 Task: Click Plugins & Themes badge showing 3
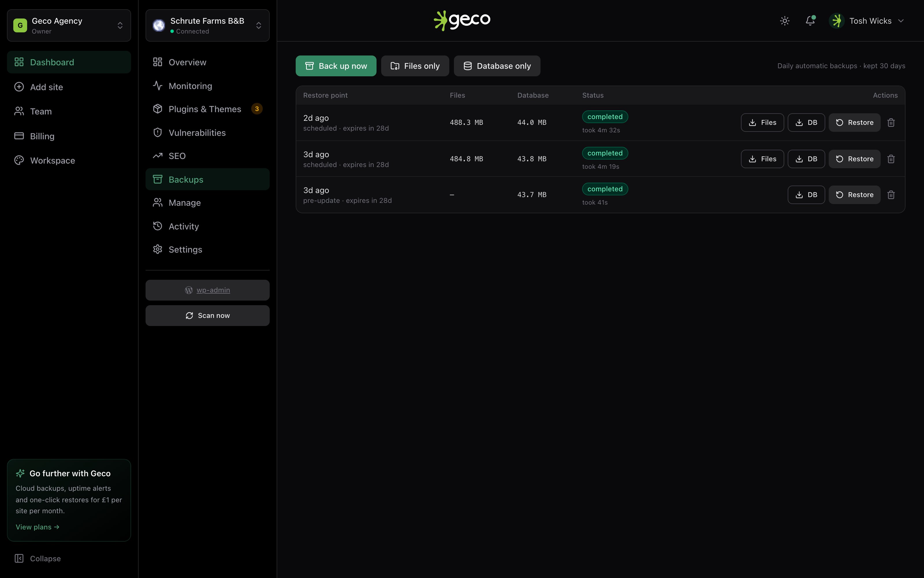pos(257,109)
